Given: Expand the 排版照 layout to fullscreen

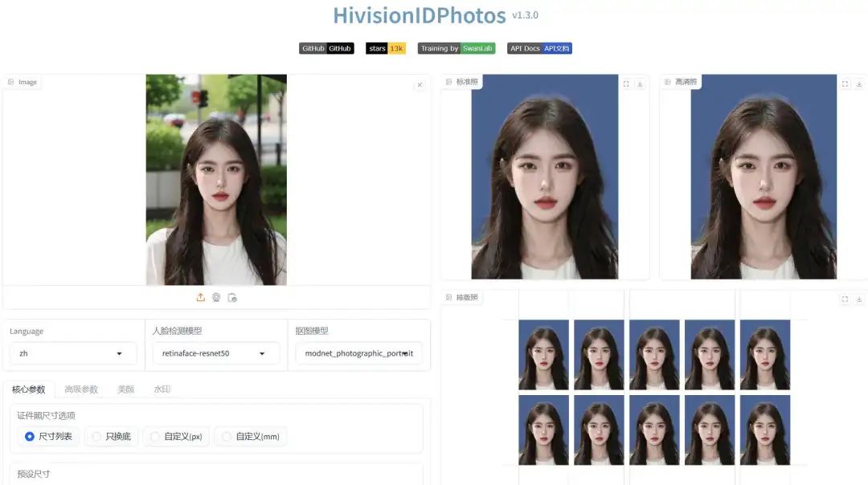Looking at the screenshot, I should pyautogui.click(x=845, y=300).
